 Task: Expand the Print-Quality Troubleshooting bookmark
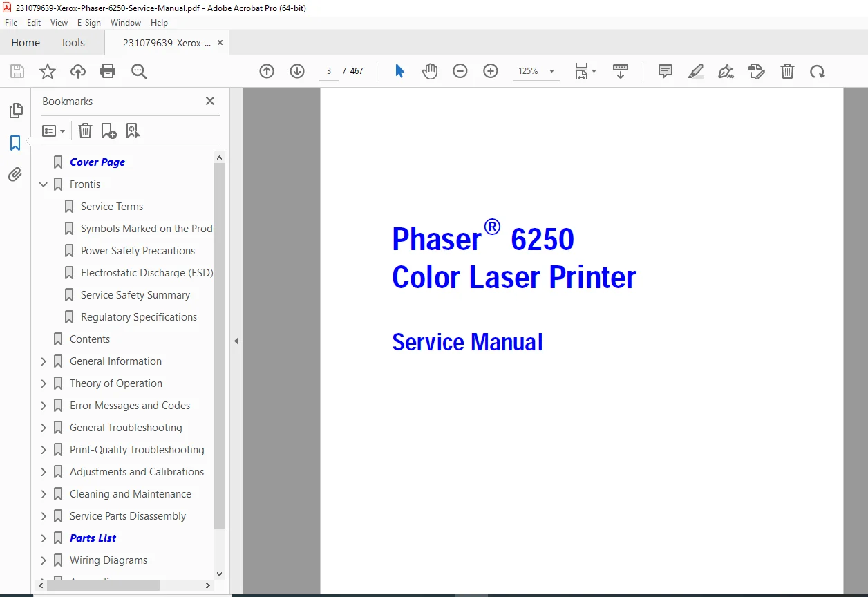coord(44,450)
